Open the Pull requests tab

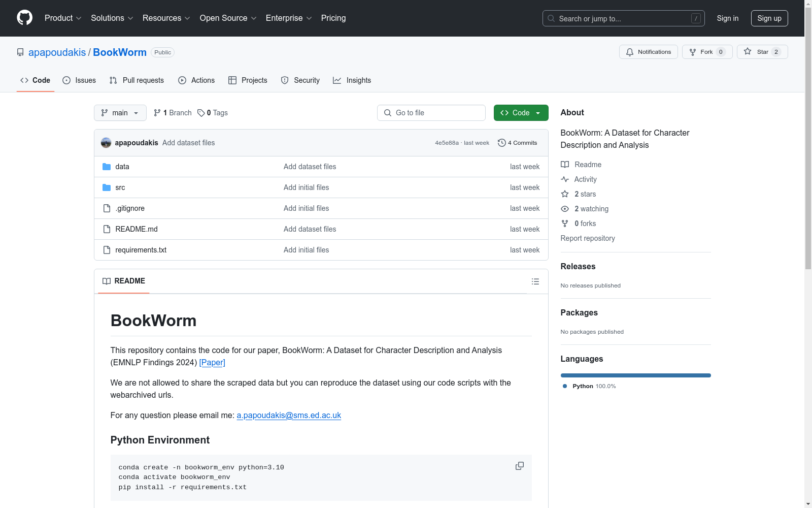pos(137,80)
